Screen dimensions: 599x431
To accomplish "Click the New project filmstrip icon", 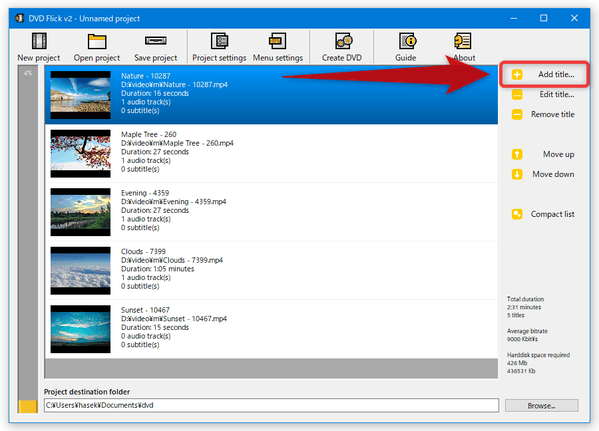I will 39,41.
